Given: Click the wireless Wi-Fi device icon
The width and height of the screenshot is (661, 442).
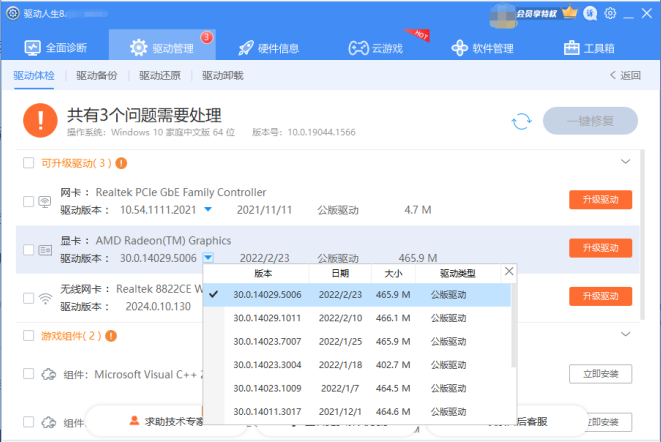Looking at the screenshot, I should coord(45,299).
